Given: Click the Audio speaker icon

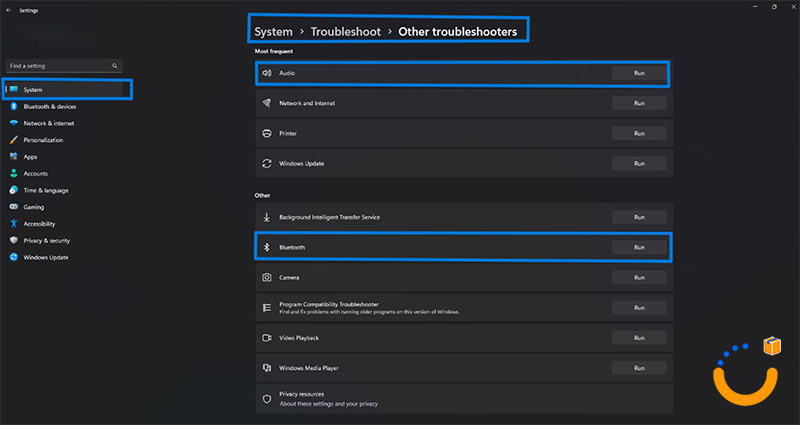Looking at the screenshot, I should pyautogui.click(x=267, y=73).
